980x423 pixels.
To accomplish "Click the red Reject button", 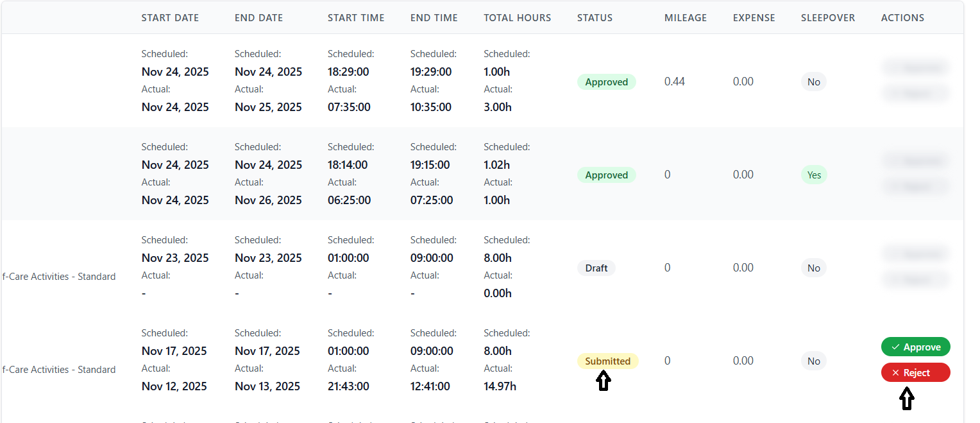I will coord(915,373).
